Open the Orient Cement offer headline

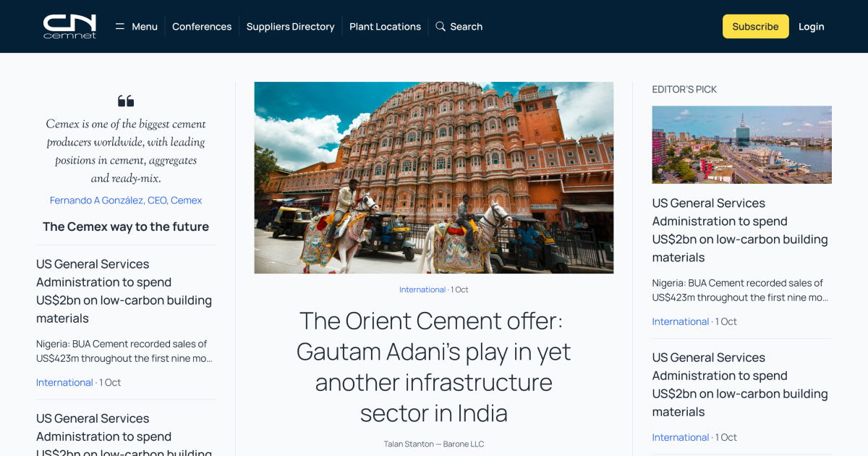[434, 367]
